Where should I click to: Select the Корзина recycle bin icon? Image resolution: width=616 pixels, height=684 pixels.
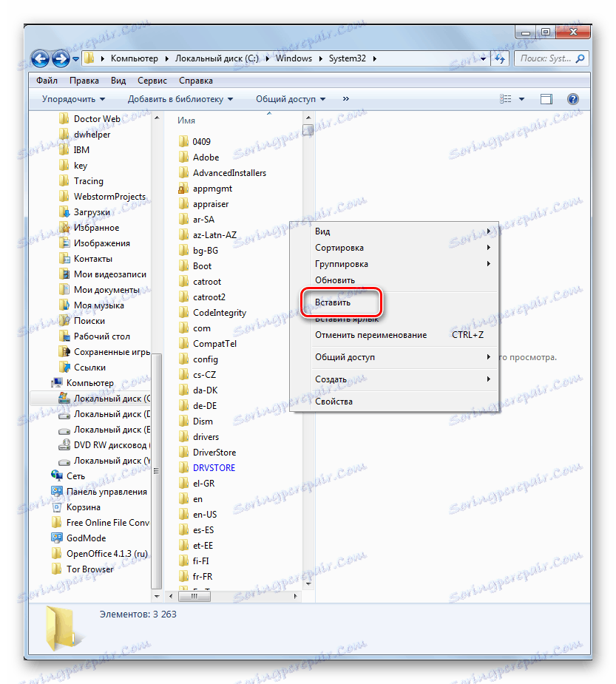(x=57, y=507)
